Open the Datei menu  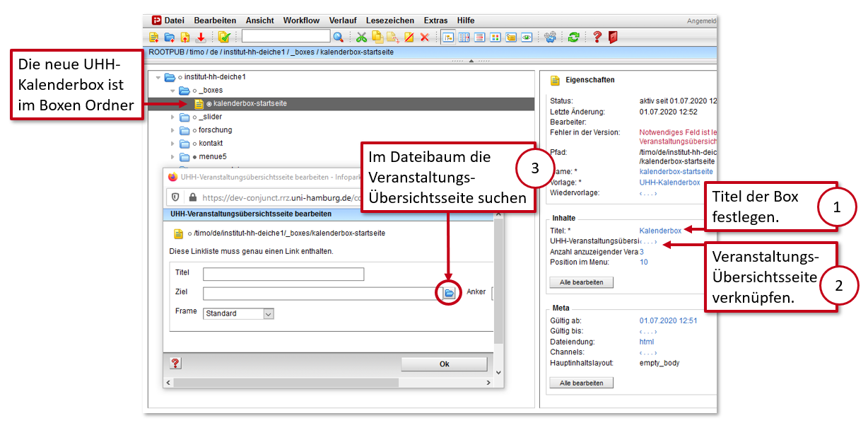(x=175, y=21)
